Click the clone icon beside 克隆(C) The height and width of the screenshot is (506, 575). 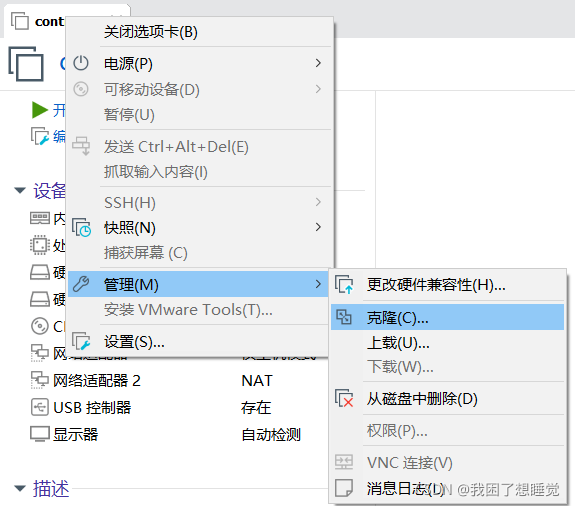tap(344, 317)
